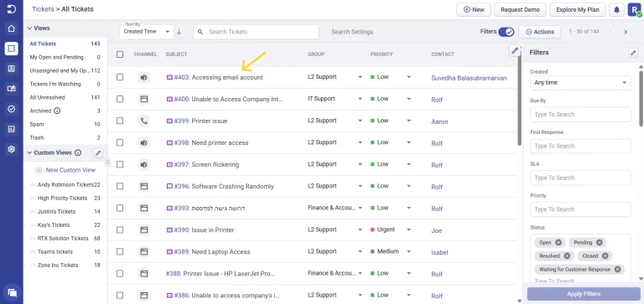This screenshot has height=304, width=644.
Task: Open the Home icon in left sidebar
Action: tap(12, 28)
